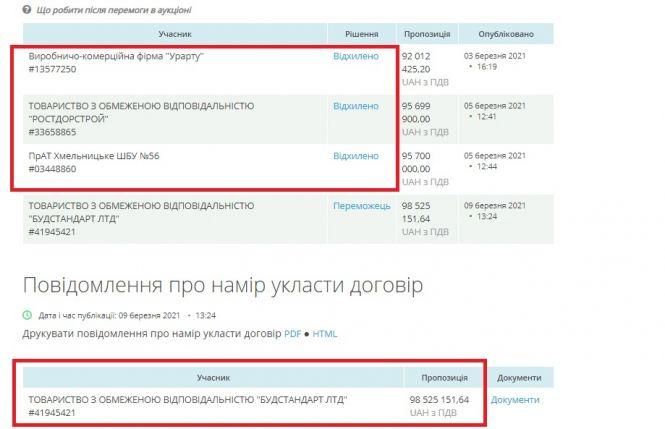Select offer value 98 525 151,64 in top table

416,212
